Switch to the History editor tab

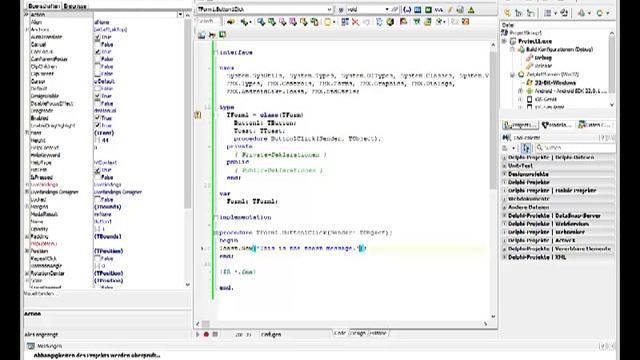378,333
